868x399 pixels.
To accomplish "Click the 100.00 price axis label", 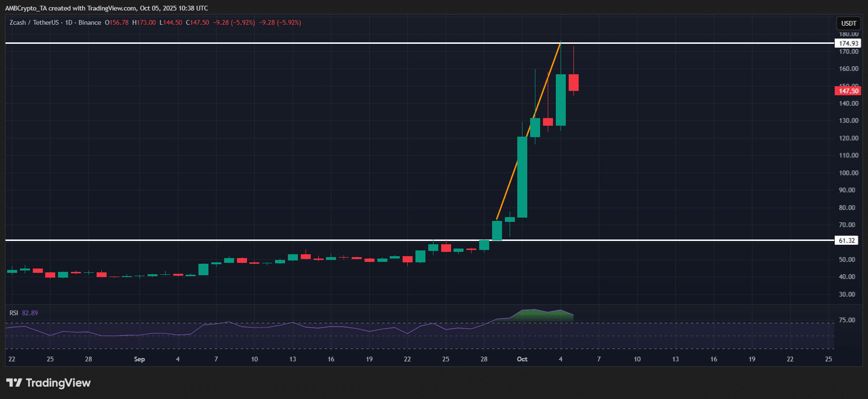I will click(848, 173).
